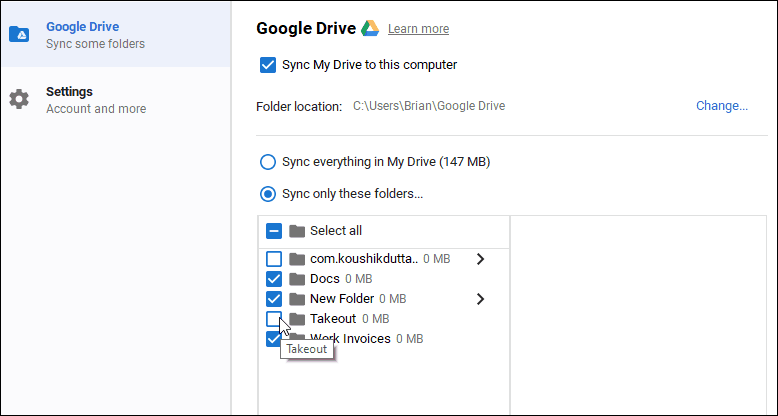Expand the com.koushikdutta folder arrow
Viewport: 778px width, 416px height.
(480, 259)
